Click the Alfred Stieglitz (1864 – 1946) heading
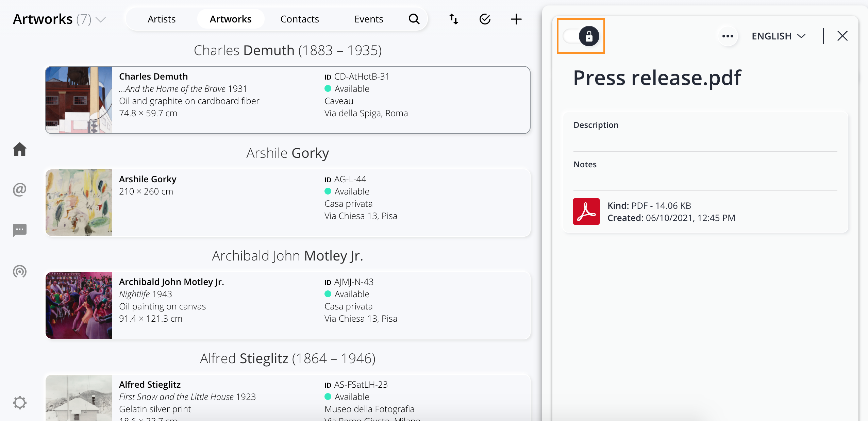This screenshot has width=868, height=421. [288, 358]
